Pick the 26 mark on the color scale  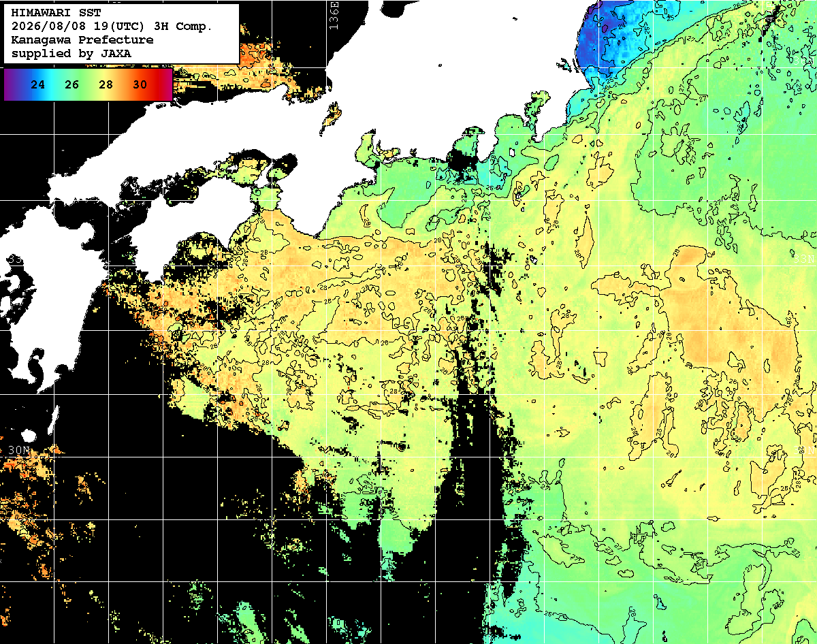71,85
